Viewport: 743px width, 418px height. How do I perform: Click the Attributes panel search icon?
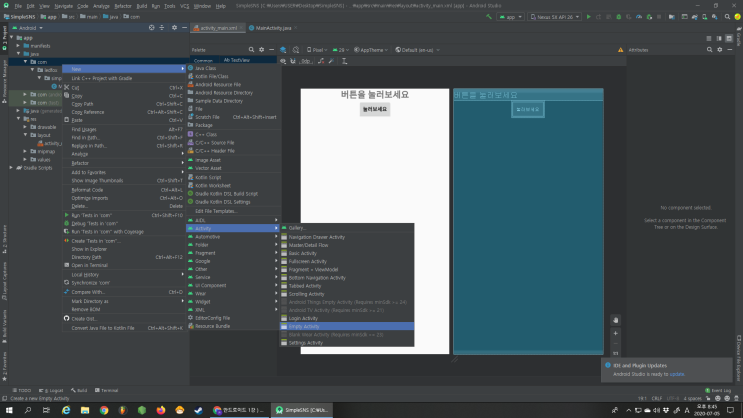(709, 50)
